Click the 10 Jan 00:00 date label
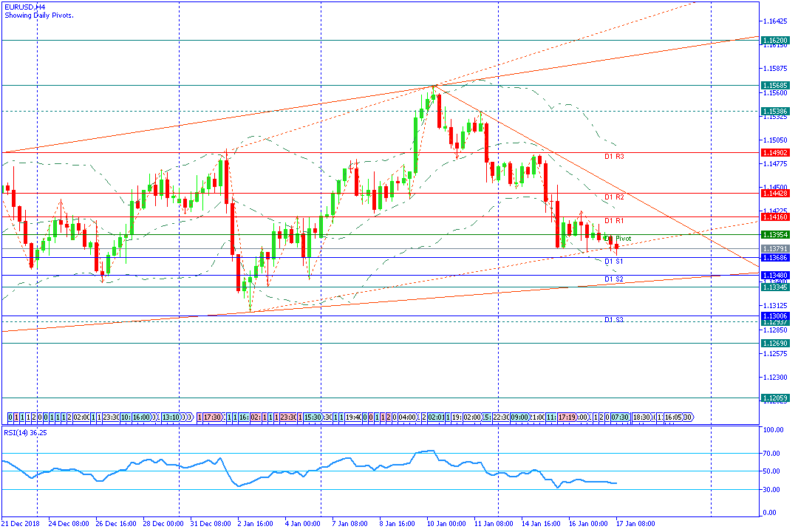The image size is (798, 532). tap(446, 524)
